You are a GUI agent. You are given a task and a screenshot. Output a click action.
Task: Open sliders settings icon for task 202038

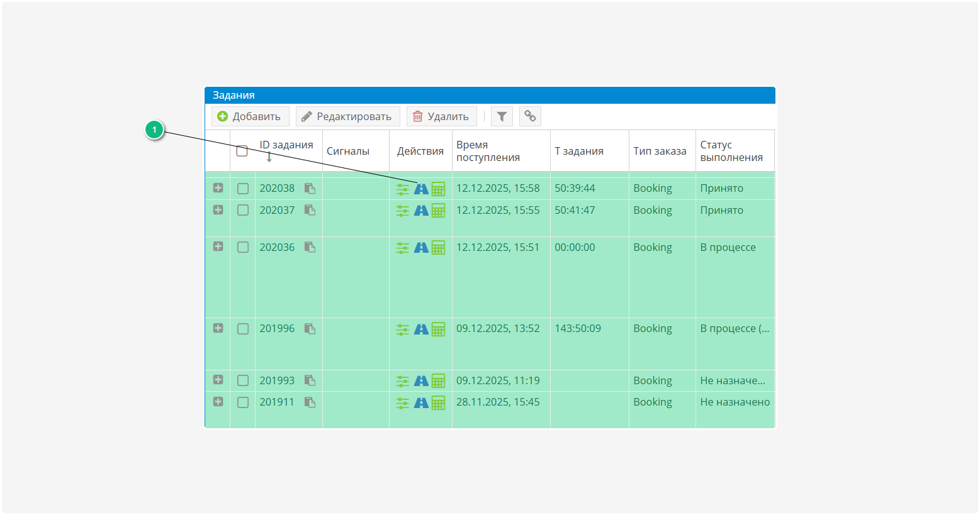(x=402, y=189)
